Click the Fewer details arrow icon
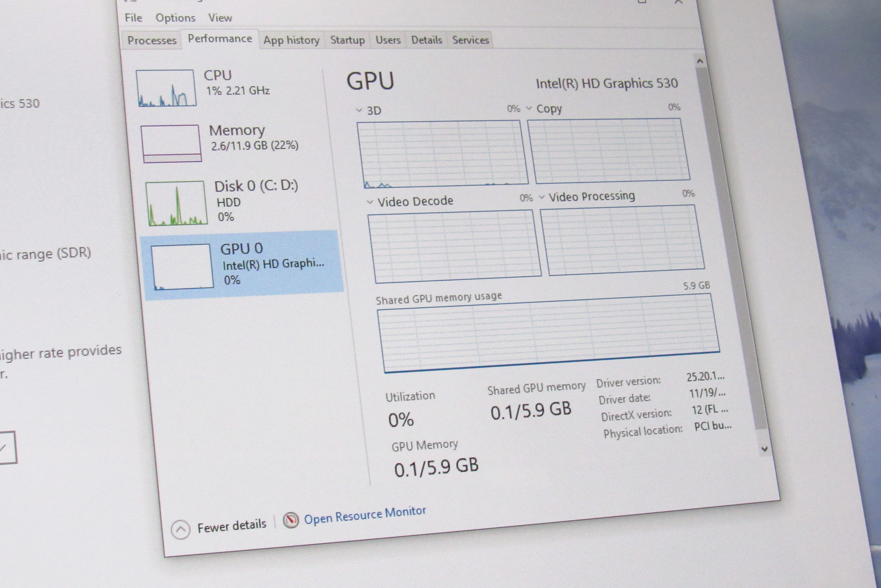Screen dimensions: 881x588 point(180,530)
